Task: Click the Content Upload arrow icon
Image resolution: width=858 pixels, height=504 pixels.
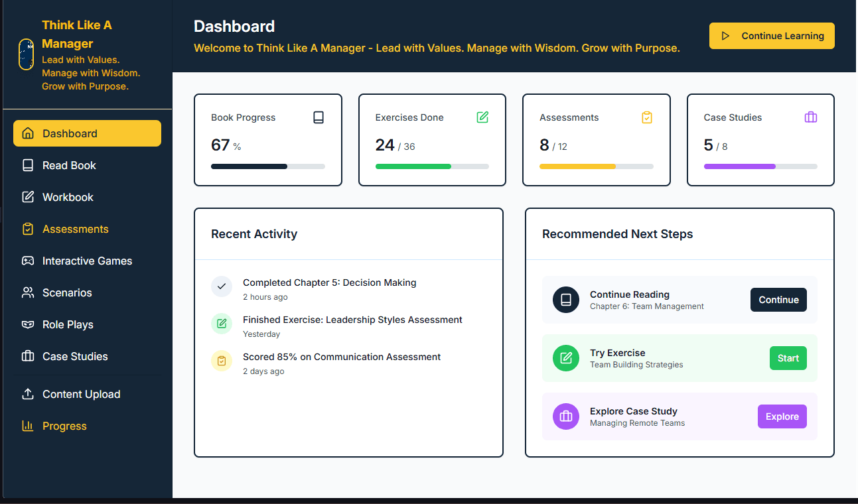Action: [x=27, y=394]
